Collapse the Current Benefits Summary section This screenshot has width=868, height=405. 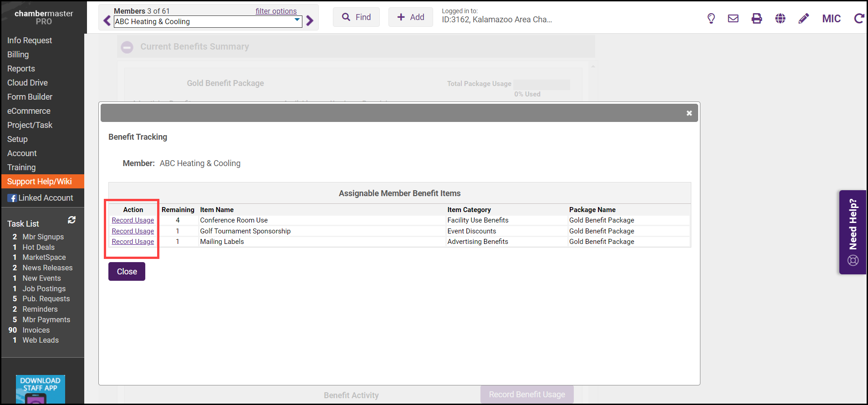127,47
